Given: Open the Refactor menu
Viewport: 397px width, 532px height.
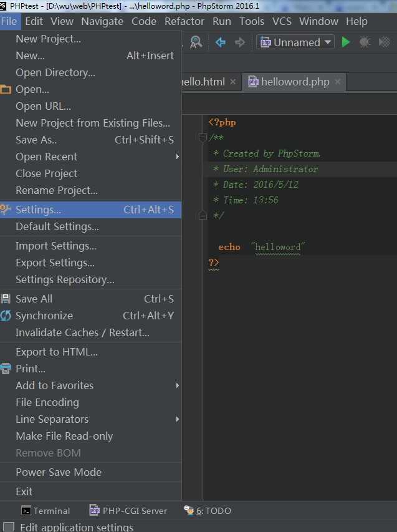Looking at the screenshot, I should click(x=184, y=21).
